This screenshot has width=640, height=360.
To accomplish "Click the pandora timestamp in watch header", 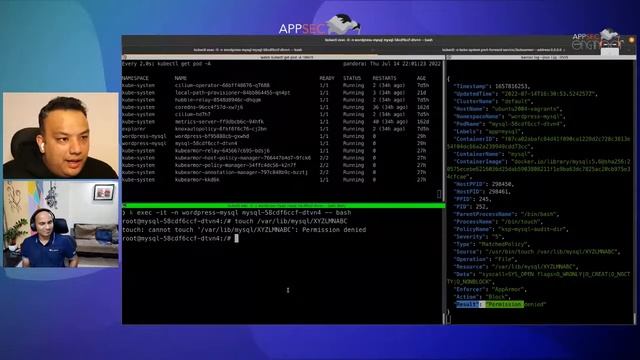I will click(x=392, y=64).
